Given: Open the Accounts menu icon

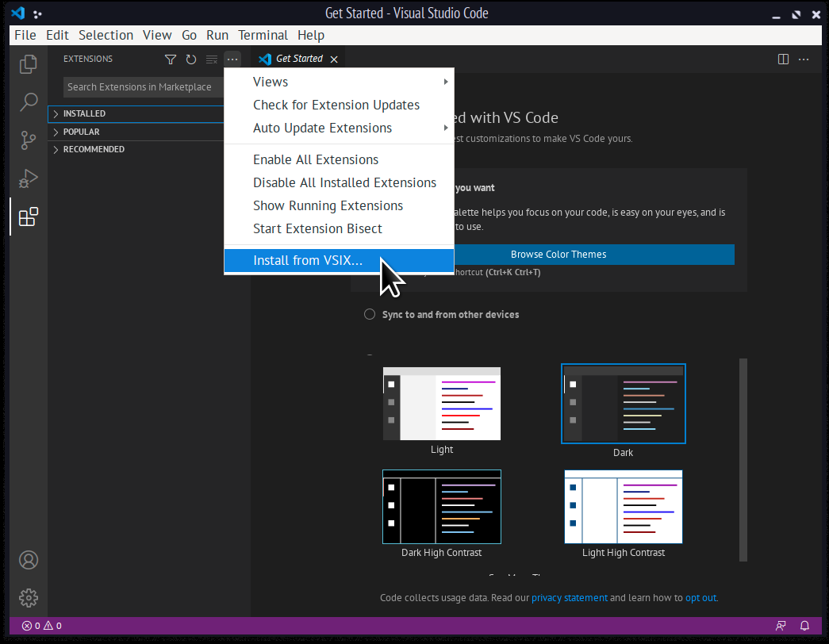Looking at the screenshot, I should 28,560.
